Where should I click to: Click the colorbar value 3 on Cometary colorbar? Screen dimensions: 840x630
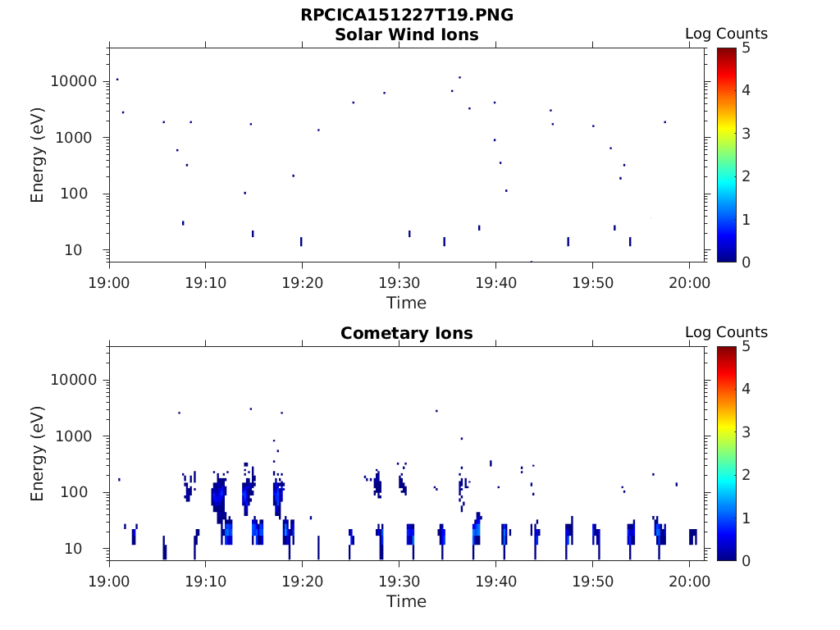(x=746, y=431)
